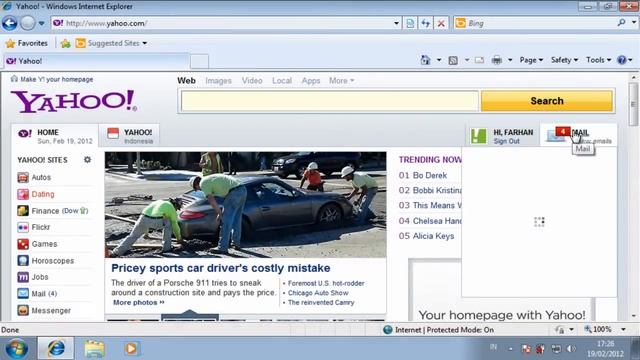The image size is (640, 360).
Task: Click the Forward navigation arrow
Action: pos(28,23)
